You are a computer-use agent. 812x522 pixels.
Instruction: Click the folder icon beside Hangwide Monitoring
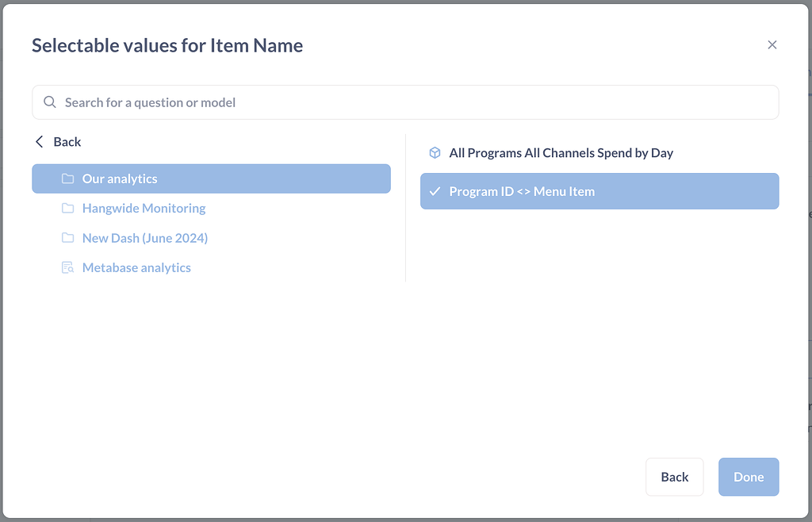[x=68, y=208]
